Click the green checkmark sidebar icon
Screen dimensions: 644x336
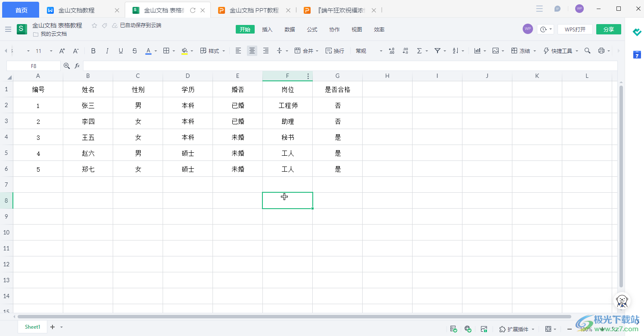[637, 32]
